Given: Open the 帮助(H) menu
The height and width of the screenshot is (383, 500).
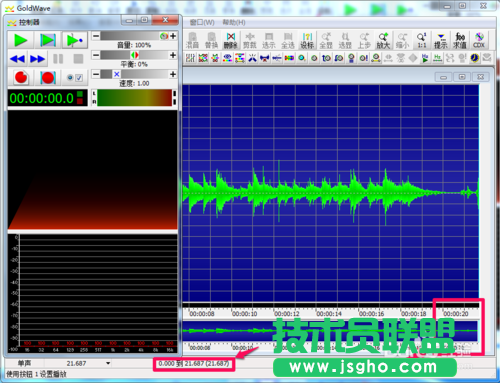Looking at the screenshot, I should click(234, 22).
